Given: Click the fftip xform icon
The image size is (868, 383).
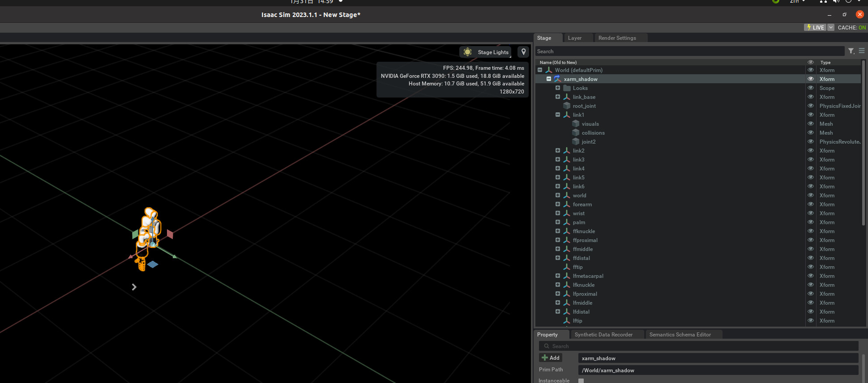Looking at the screenshot, I should click(x=567, y=267).
